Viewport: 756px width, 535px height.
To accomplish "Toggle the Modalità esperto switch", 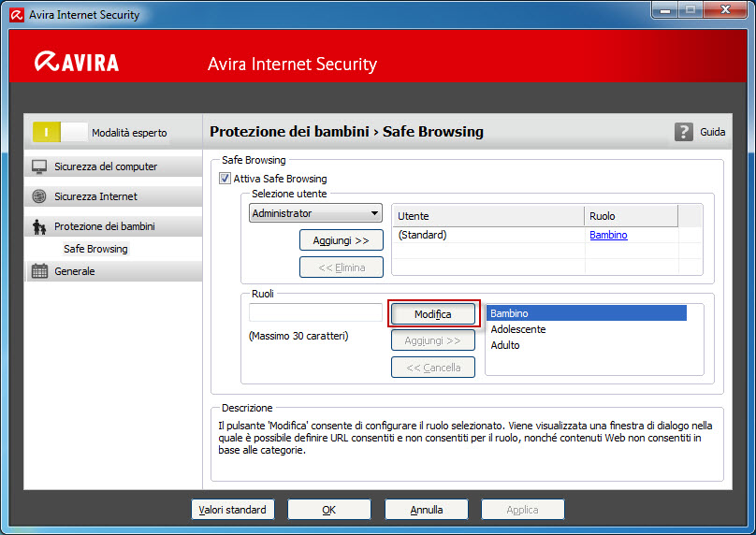I will click(x=60, y=132).
